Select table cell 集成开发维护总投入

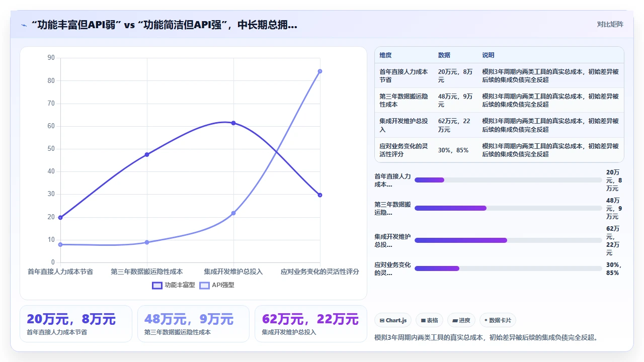[404, 125]
